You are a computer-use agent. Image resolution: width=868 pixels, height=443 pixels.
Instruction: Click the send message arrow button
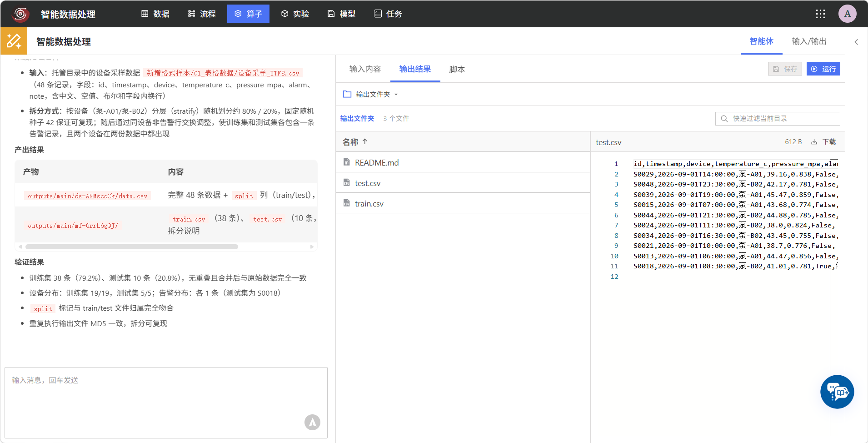pos(312,422)
